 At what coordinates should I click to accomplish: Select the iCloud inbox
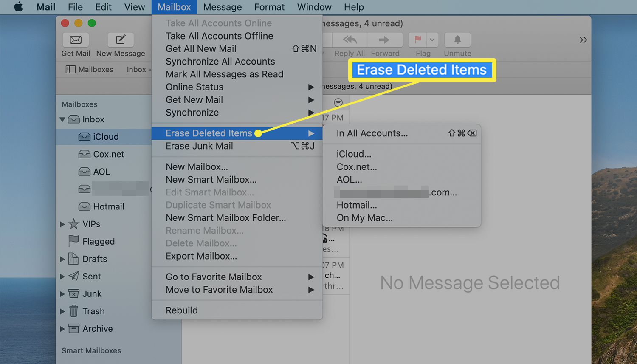pos(104,137)
